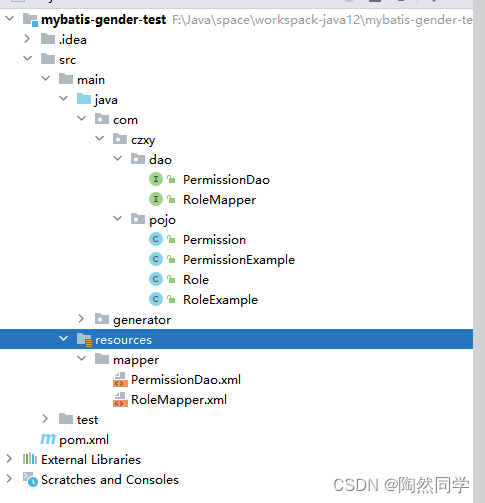Select the mybatis-gender-test project root
This screenshot has height=503, width=485.
tap(103, 20)
